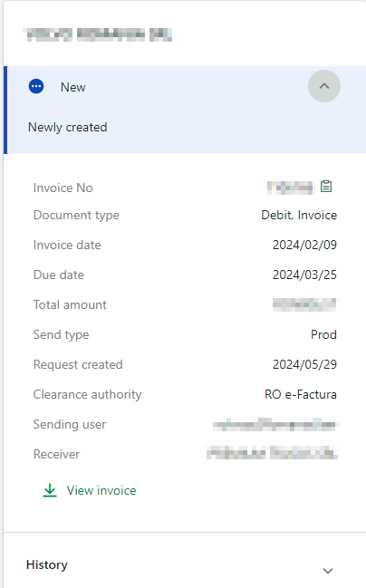Click the blurred sending user value
This screenshot has width=366, height=588.
275,425
